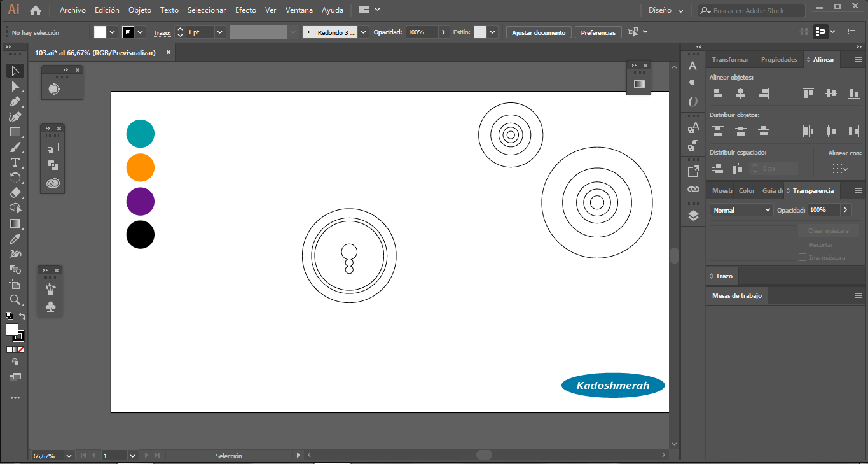This screenshot has width=868, height=464.
Task: Select the Pen tool
Action: [15, 101]
